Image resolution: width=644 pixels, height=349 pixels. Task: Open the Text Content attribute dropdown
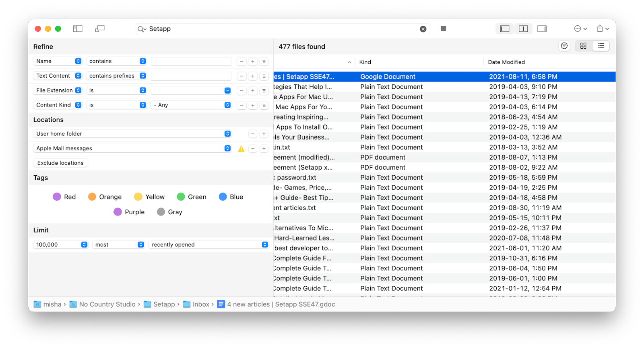point(58,76)
